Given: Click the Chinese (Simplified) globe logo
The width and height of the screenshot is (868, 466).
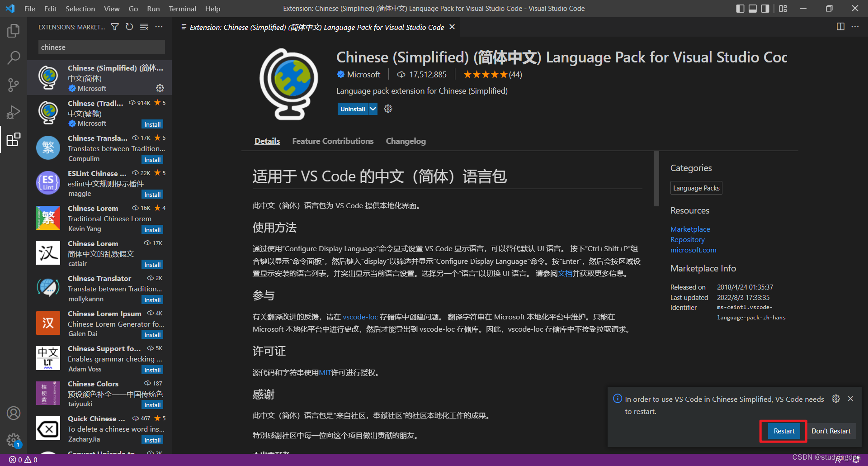Looking at the screenshot, I should (x=289, y=84).
